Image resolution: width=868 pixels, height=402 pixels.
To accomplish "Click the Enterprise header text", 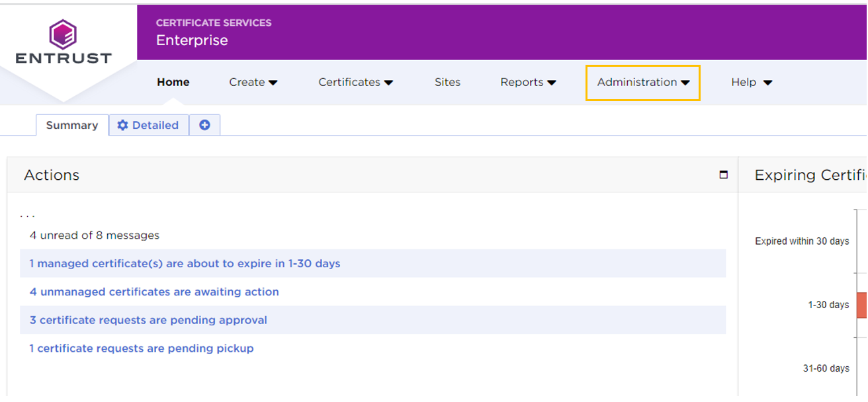I will point(192,40).
